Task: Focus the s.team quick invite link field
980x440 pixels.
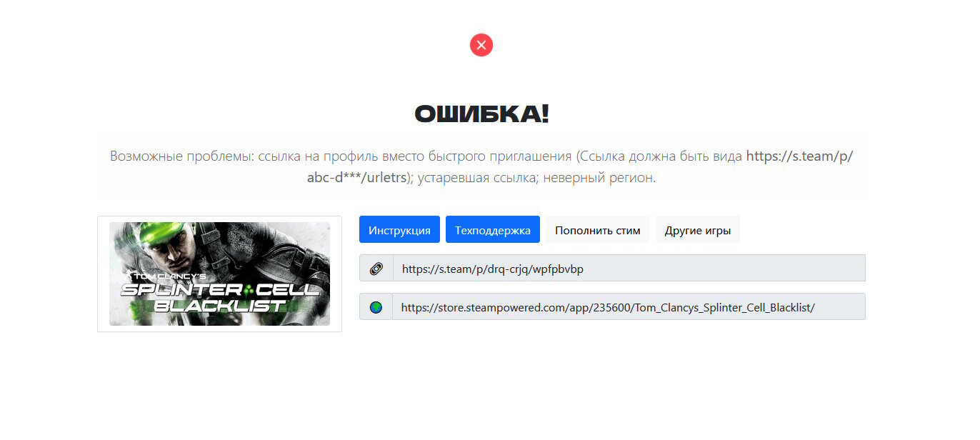Action: [629, 269]
